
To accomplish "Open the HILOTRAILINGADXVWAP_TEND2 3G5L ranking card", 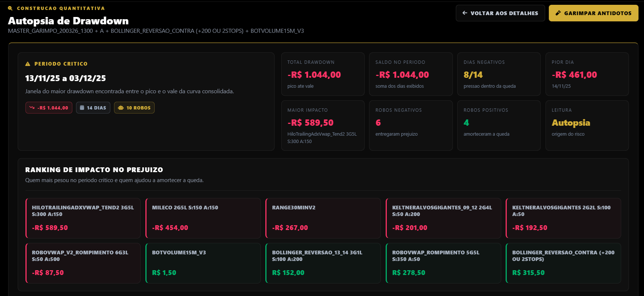I will [83, 218].
